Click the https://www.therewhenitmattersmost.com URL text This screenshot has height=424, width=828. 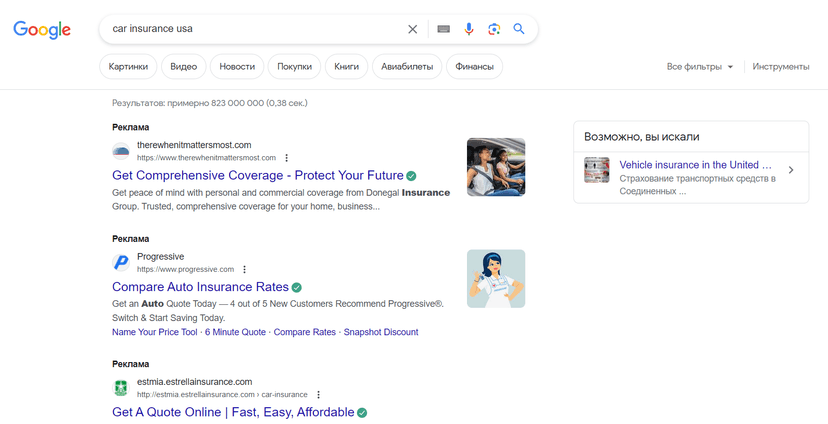tap(206, 158)
